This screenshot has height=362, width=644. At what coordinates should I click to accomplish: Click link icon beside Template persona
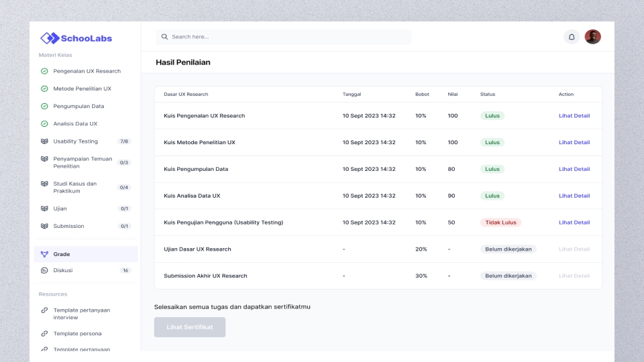coord(44,334)
